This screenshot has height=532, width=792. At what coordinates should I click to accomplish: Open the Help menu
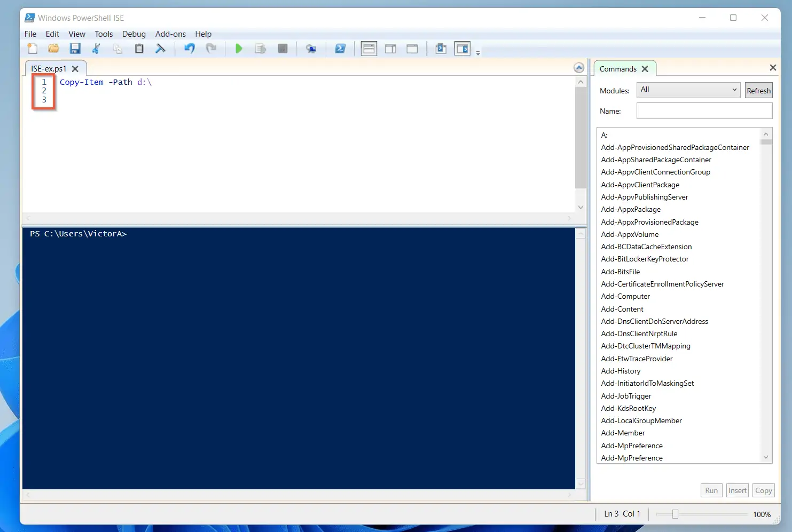203,34
